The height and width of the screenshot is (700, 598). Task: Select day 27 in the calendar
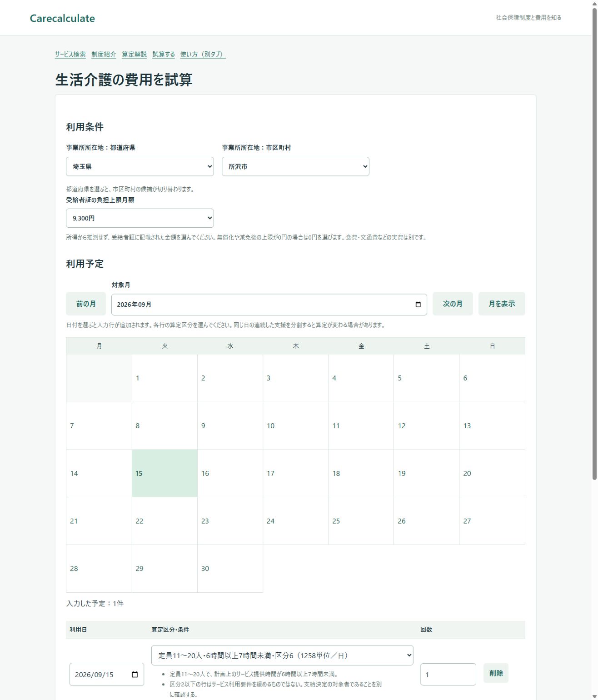(x=492, y=521)
